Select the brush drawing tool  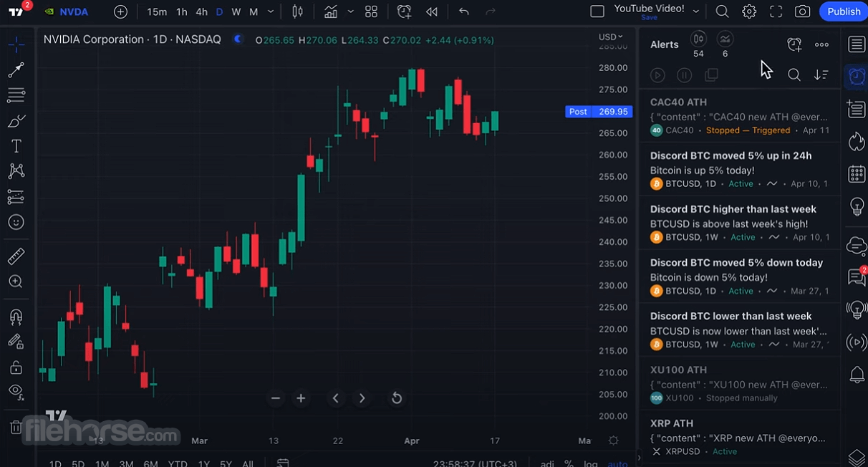(x=16, y=121)
